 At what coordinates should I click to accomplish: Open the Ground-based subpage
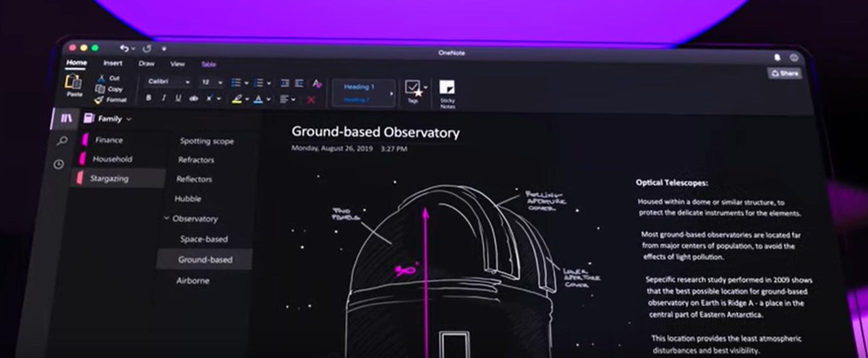coord(204,259)
